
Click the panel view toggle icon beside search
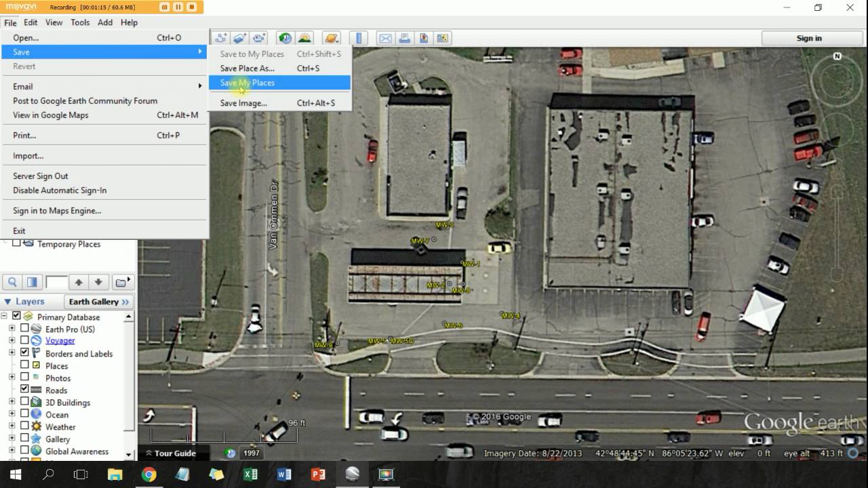pyautogui.click(x=32, y=282)
